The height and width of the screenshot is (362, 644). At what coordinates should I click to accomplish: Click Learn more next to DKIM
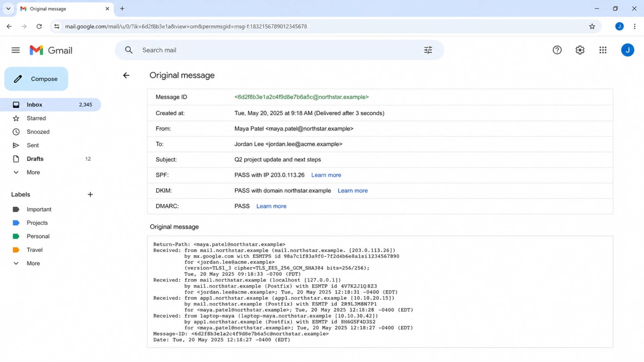[353, 191]
